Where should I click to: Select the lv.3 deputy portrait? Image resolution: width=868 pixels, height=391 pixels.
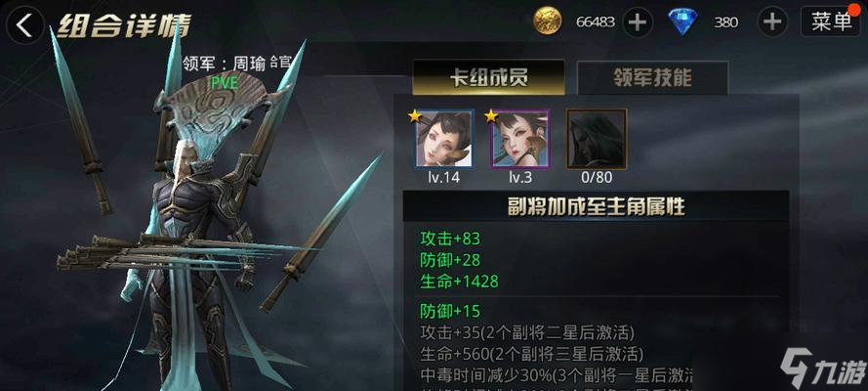pos(520,139)
